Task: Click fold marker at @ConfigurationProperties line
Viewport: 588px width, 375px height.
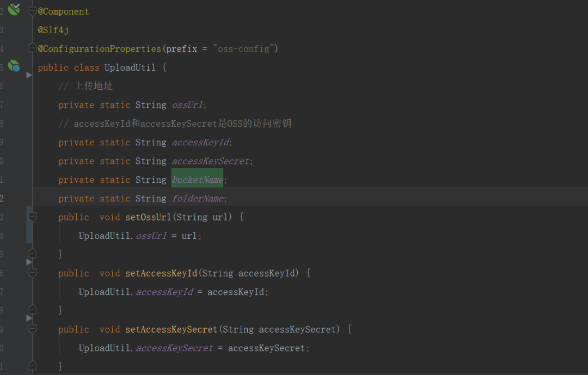Action: tap(32, 48)
